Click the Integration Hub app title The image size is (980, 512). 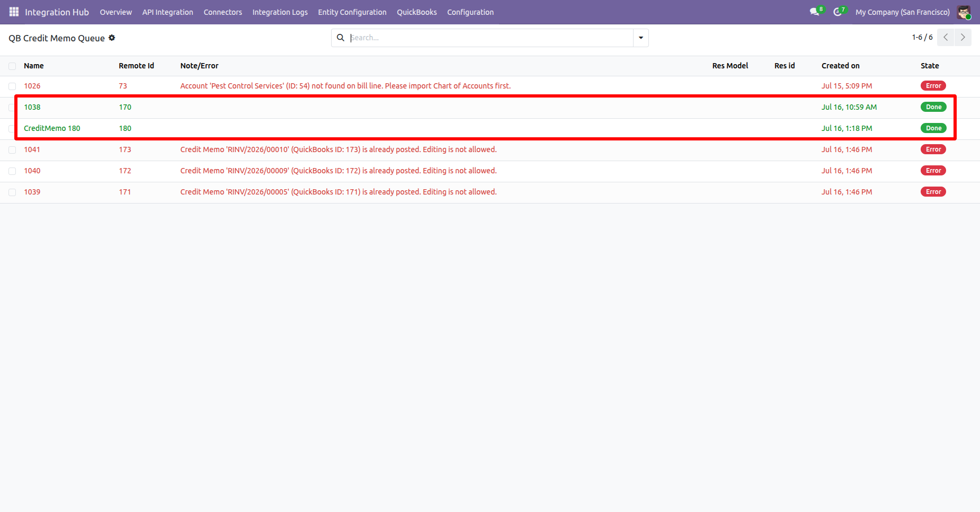tap(57, 12)
